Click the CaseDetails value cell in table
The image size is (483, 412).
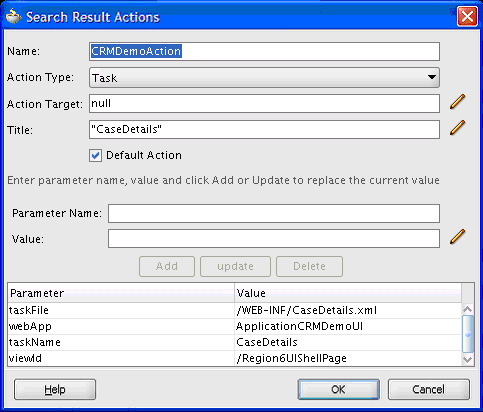pos(348,342)
